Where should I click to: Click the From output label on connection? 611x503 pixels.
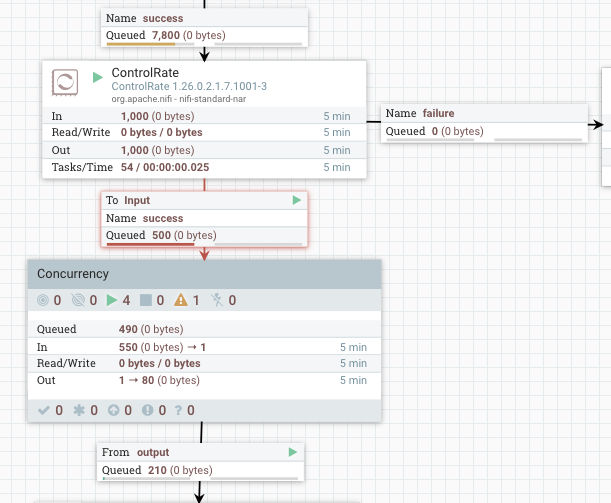tap(135, 452)
